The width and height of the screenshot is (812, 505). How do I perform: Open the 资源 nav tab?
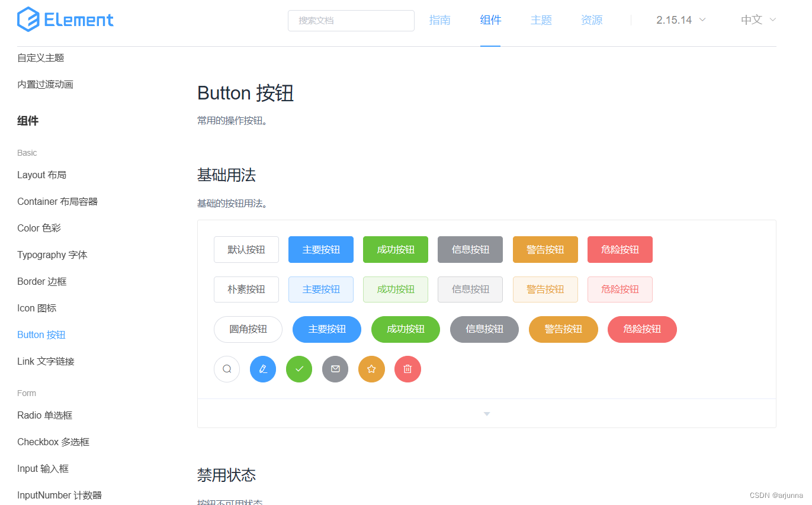tap(592, 20)
